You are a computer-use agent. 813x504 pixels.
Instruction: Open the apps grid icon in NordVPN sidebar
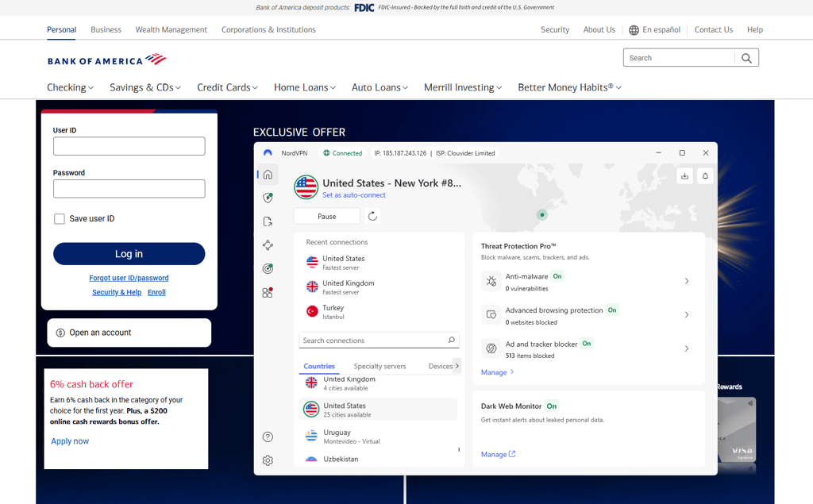pos(268,292)
